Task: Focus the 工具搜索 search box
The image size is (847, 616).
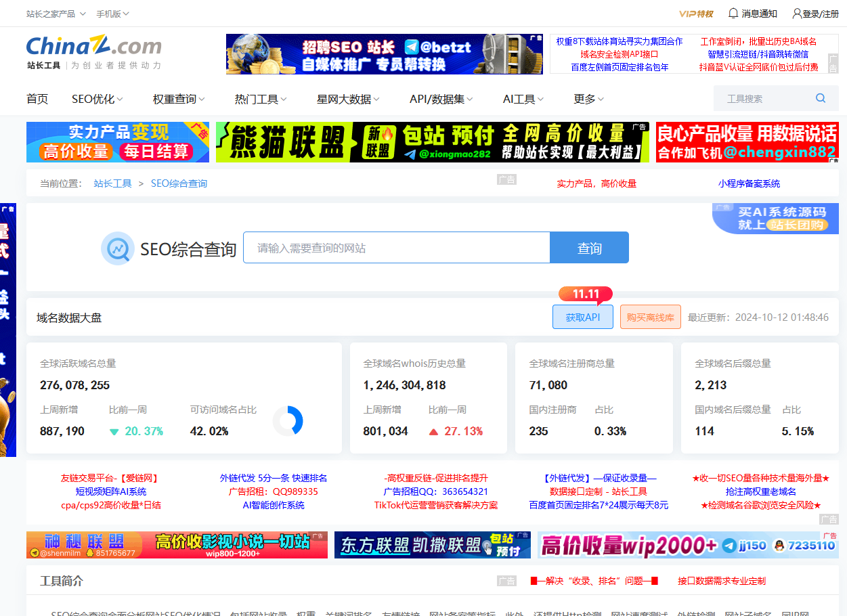Action: coord(764,98)
